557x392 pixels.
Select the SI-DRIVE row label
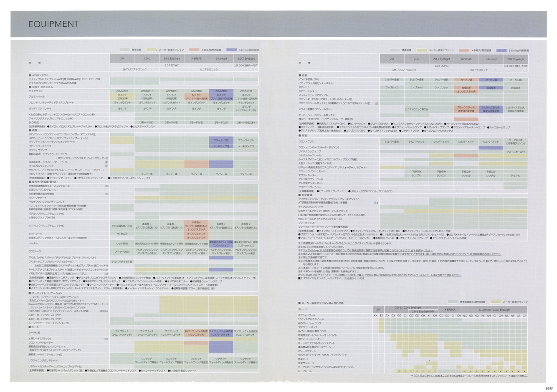pos(34,123)
